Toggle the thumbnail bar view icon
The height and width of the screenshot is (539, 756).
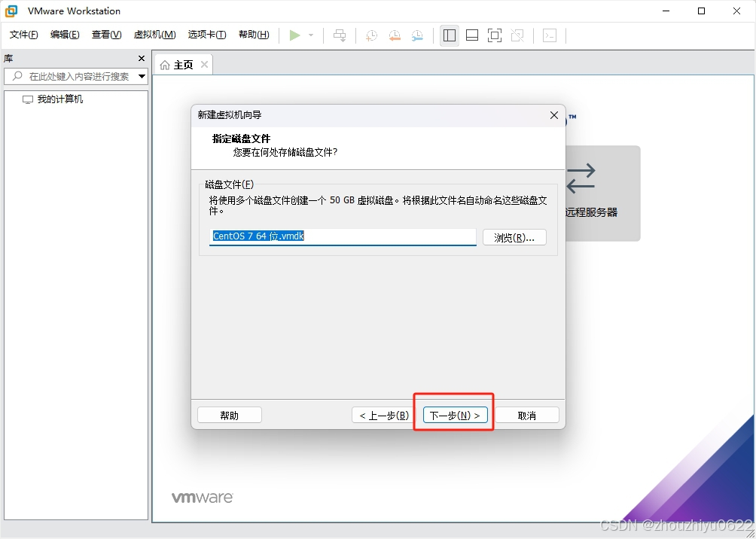point(472,35)
